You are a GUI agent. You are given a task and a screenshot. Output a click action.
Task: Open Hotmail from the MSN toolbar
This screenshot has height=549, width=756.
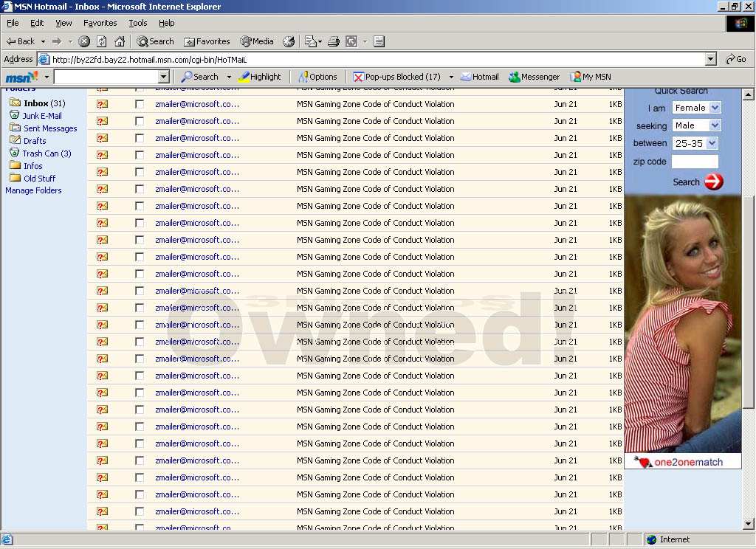click(x=480, y=77)
